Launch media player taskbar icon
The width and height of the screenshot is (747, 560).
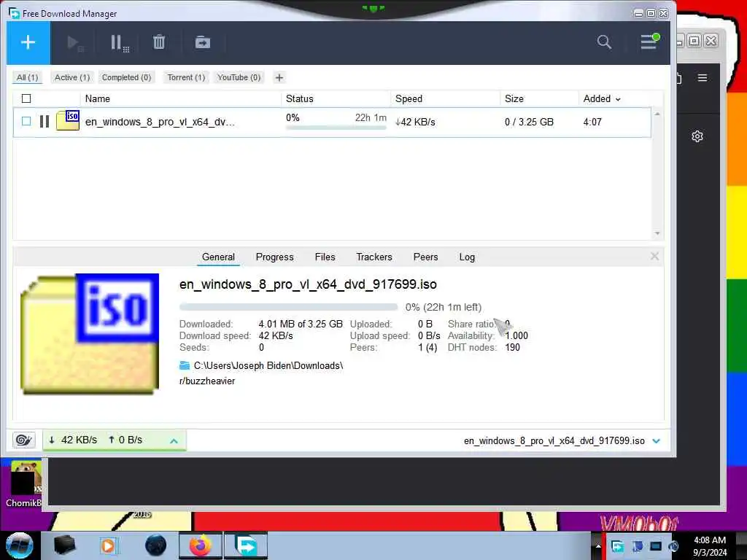pos(108,545)
